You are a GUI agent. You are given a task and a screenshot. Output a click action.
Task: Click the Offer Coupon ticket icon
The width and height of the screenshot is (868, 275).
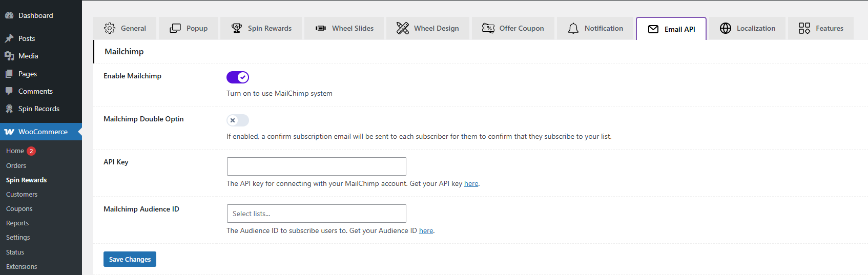tap(488, 28)
